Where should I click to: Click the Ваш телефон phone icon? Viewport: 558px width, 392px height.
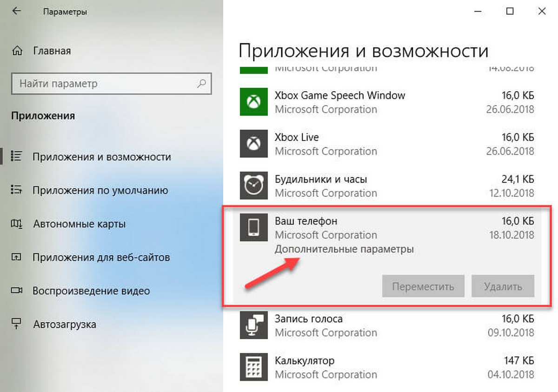(254, 227)
